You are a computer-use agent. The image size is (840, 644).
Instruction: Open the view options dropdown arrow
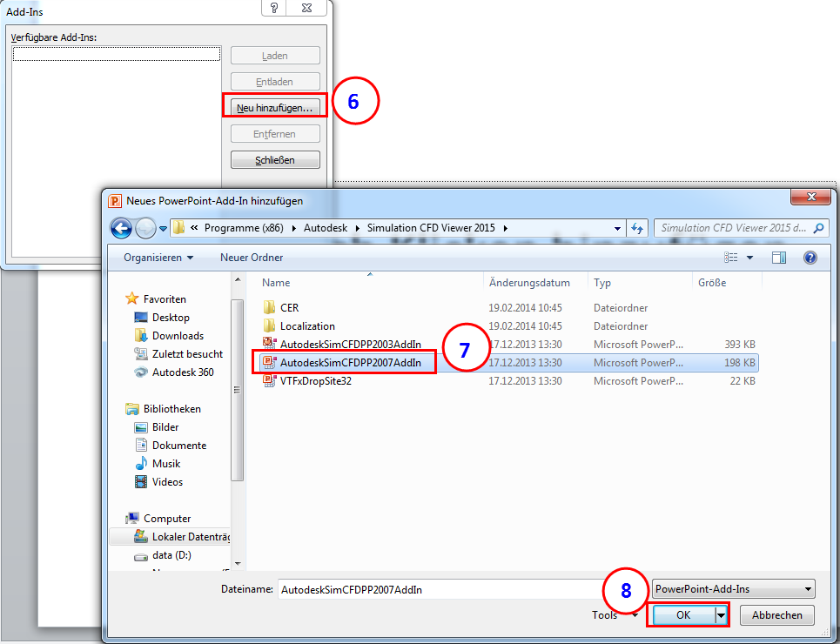750,258
